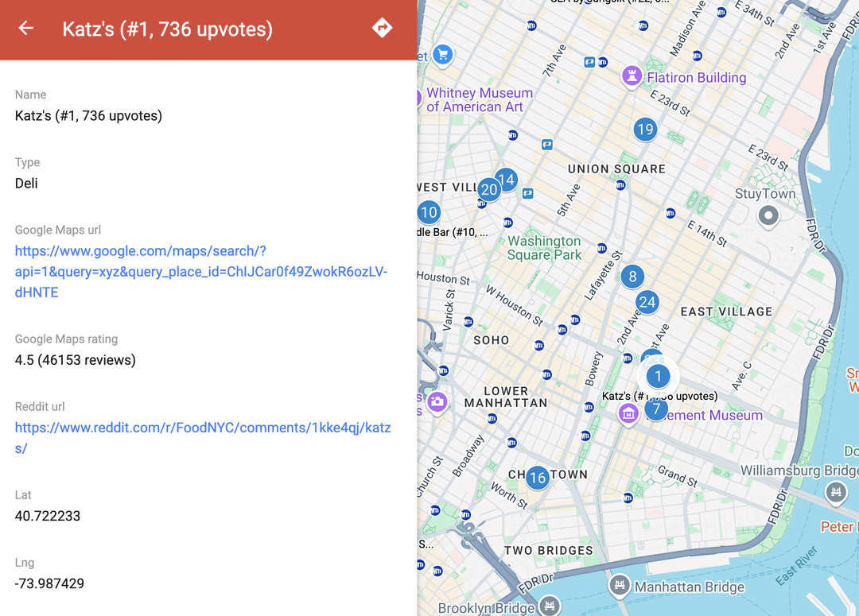The image size is (859, 616).
Task: Click the Brooklyn Bridge text label
Action: pos(486,608)
